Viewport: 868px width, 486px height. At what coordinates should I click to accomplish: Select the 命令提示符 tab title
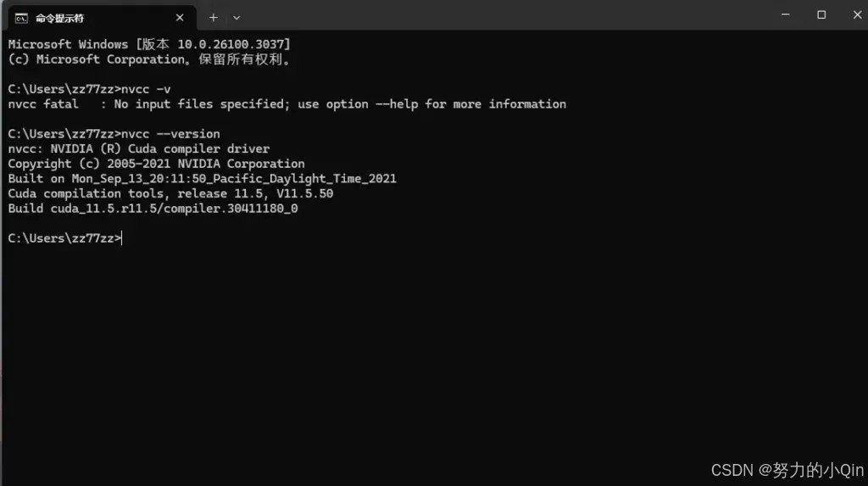tap(60, 19)
